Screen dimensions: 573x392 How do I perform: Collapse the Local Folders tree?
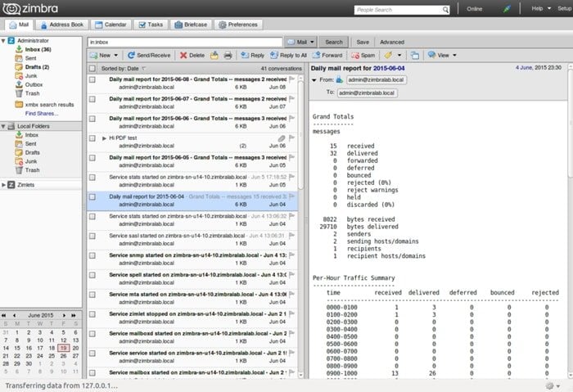(3, 126)
